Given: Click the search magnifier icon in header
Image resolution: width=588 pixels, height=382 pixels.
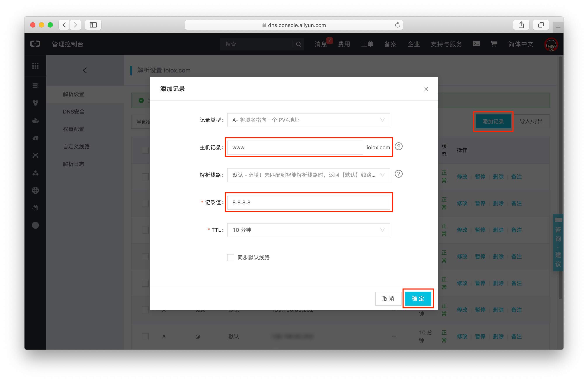Looking at the screenshot, I should pos(298,44).
